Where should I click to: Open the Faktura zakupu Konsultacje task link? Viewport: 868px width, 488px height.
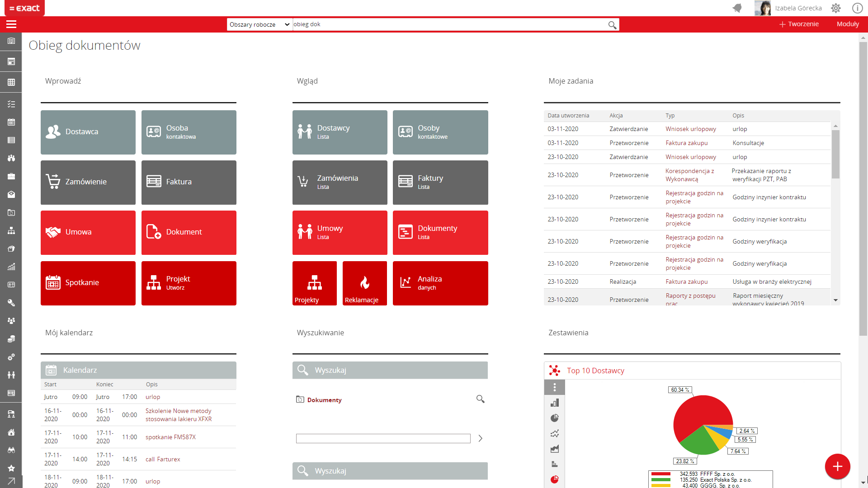point(686,143)
